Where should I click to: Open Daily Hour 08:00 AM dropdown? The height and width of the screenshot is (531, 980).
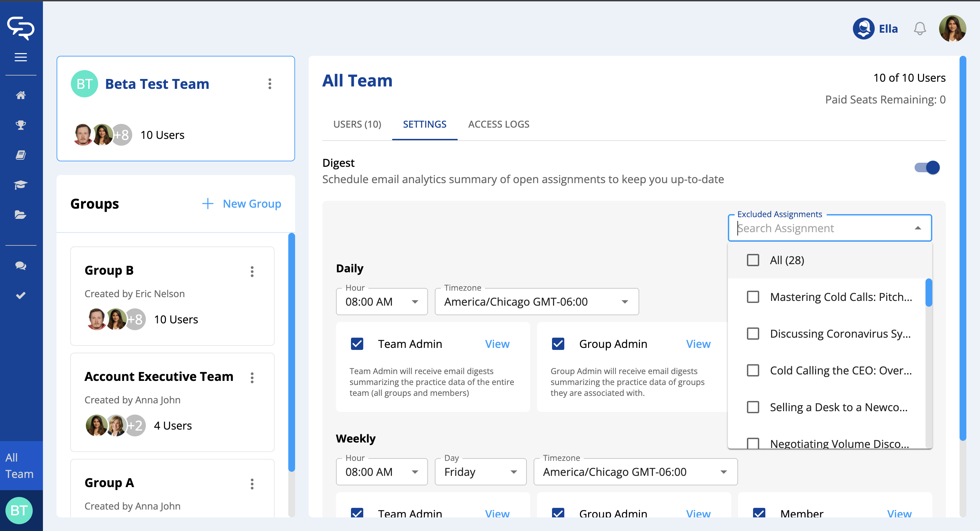pyautogui.click(x=382, y=302)
